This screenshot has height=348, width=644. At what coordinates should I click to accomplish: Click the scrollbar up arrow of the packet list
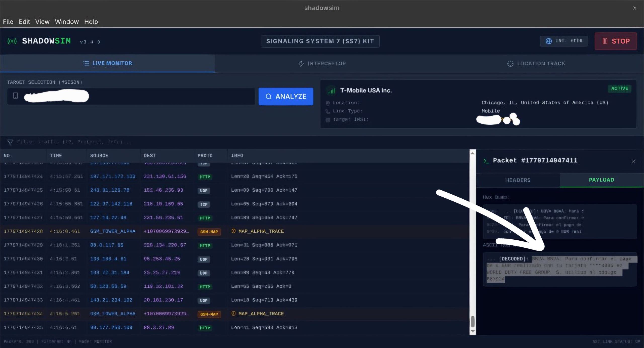tap(473, 153)
